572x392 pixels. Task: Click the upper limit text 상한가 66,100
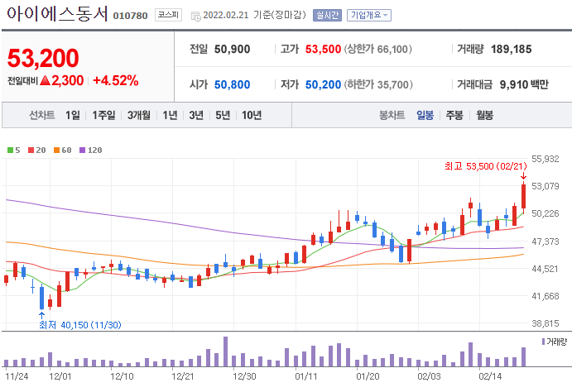tap(378, 49)
